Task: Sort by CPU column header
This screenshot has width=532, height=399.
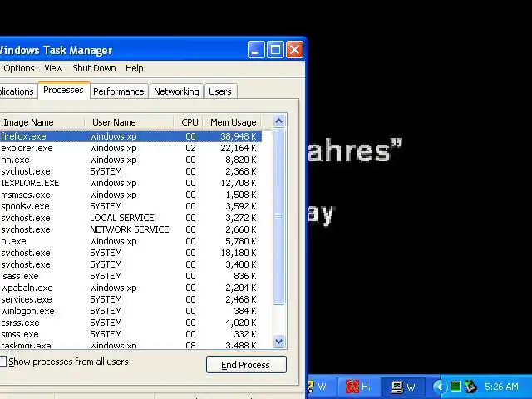Action: pos(189,122)
